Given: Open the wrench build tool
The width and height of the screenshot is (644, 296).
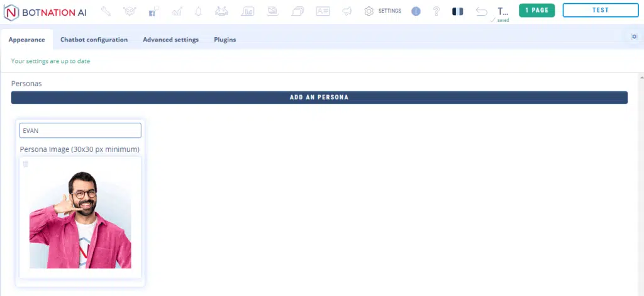Looking at the screenshot, I should pos(106,11).
